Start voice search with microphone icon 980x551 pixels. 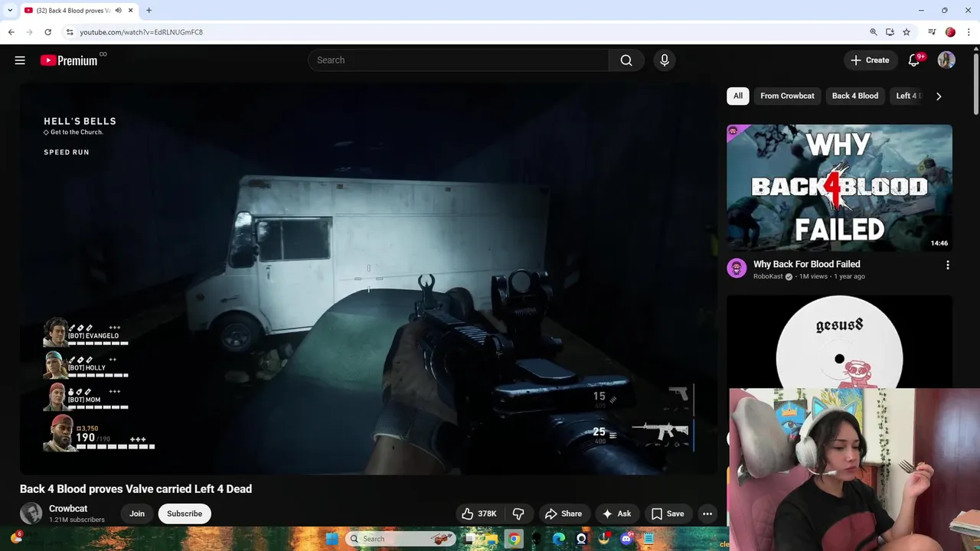point(665,60)
